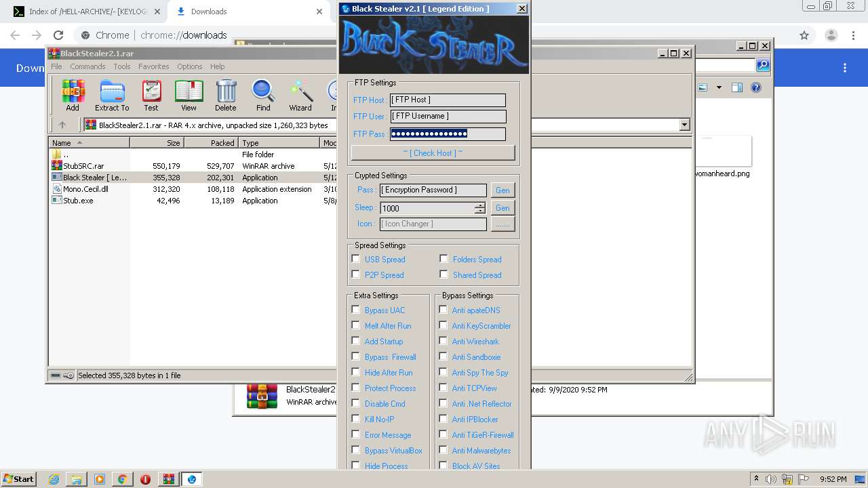This screenshot has width=868, height=488.
Task: Click the Explorer change-view icon
Action: click(x=703, y=87)
